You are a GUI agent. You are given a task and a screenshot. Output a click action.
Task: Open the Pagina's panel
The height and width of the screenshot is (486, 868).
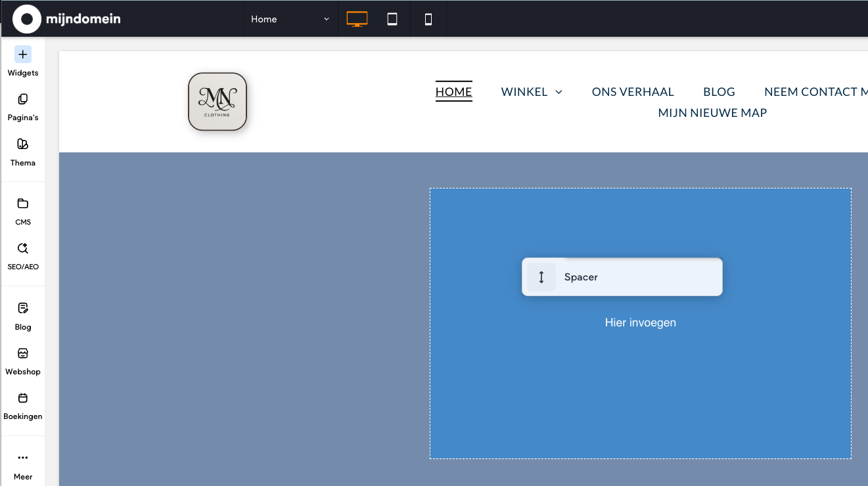tap(23, 99)
